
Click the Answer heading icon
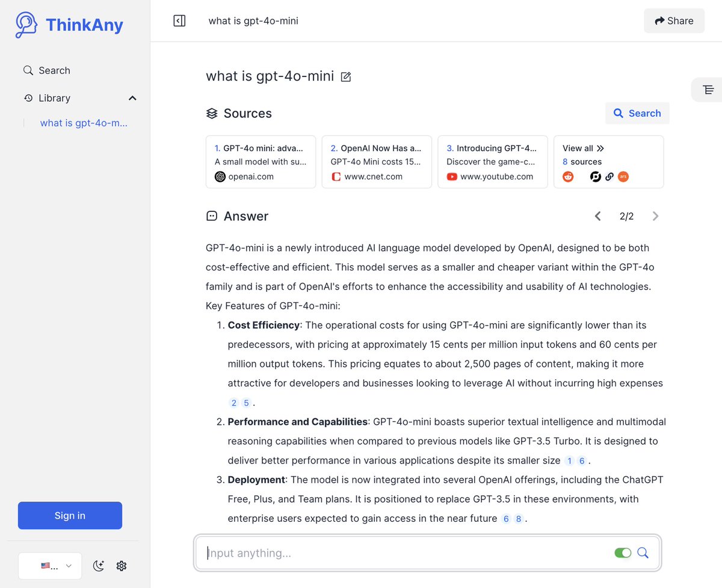click(212, 216)
